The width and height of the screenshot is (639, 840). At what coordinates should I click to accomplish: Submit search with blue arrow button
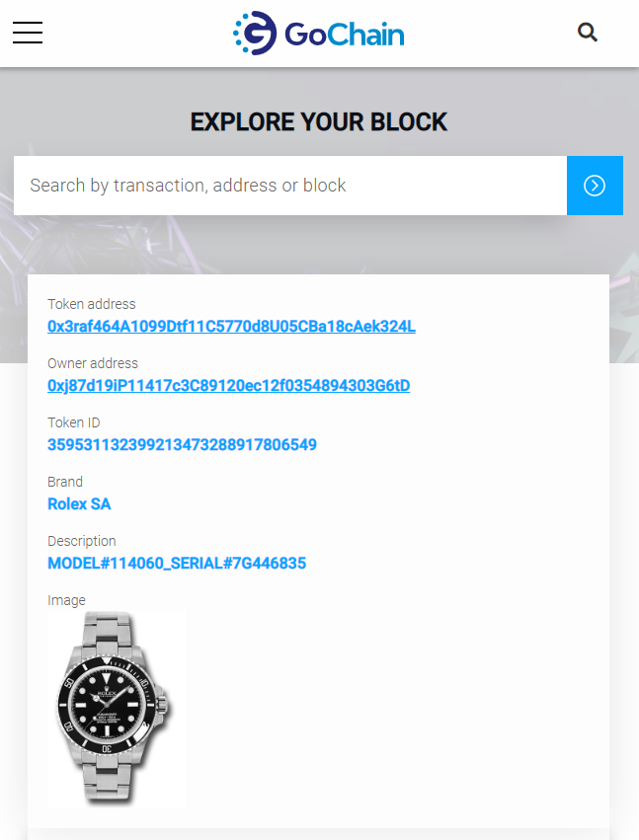595,186
